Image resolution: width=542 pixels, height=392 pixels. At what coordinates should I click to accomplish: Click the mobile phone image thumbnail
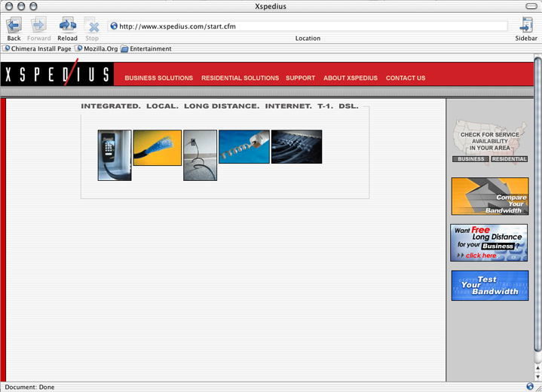pos(115,155)
